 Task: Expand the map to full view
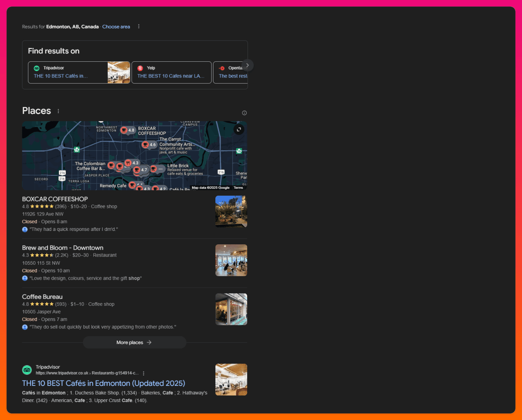pyautogui.click(x=239, y=129)
